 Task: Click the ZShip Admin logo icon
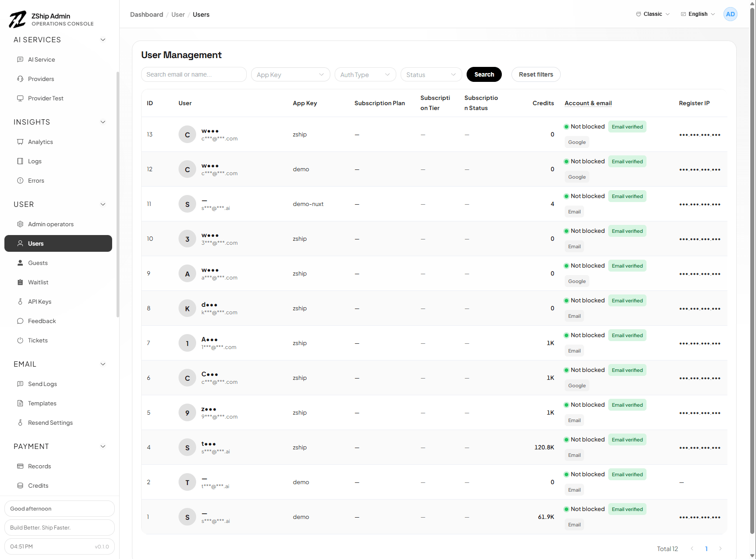(x=18, y=19)
